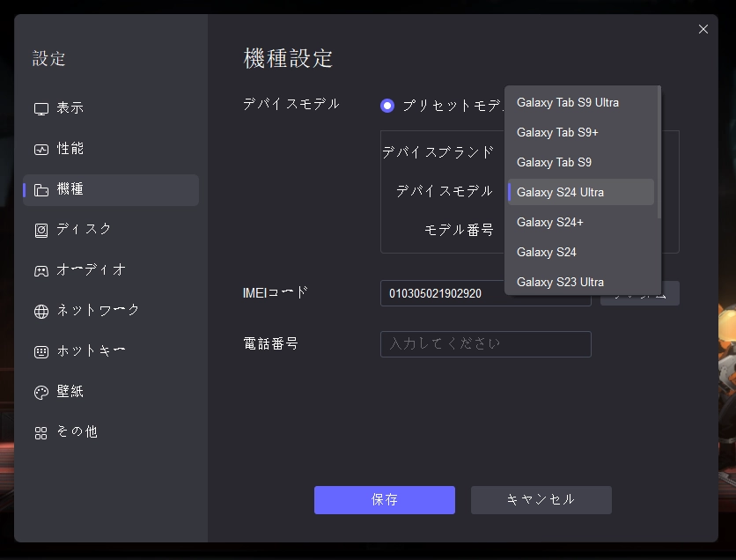Image resolution: width=736 pixels, height=560 pixels.
Task: Choose Galaxy S23 Ultra from list
Action: click(581, 282)
